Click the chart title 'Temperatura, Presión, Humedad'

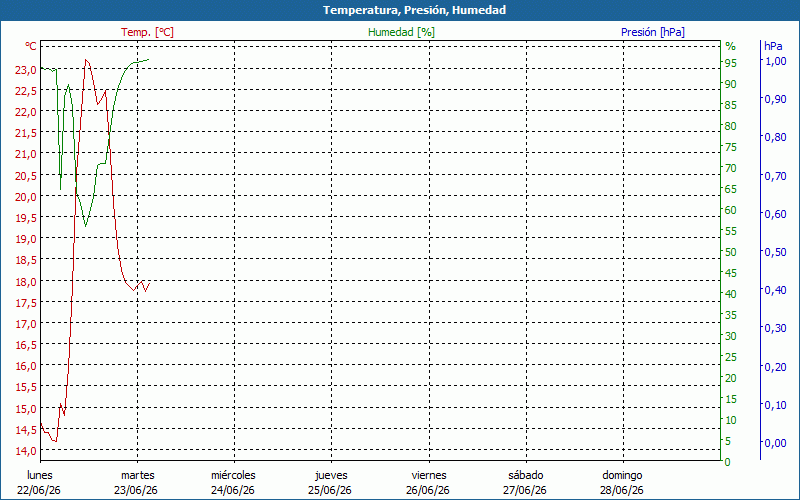[414, 10]
